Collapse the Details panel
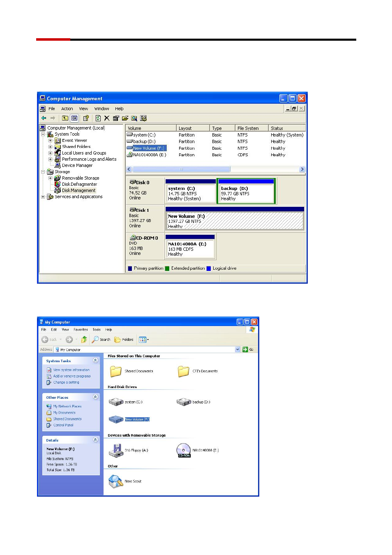Screen dimensions: 392x555 tap(95, 440)
